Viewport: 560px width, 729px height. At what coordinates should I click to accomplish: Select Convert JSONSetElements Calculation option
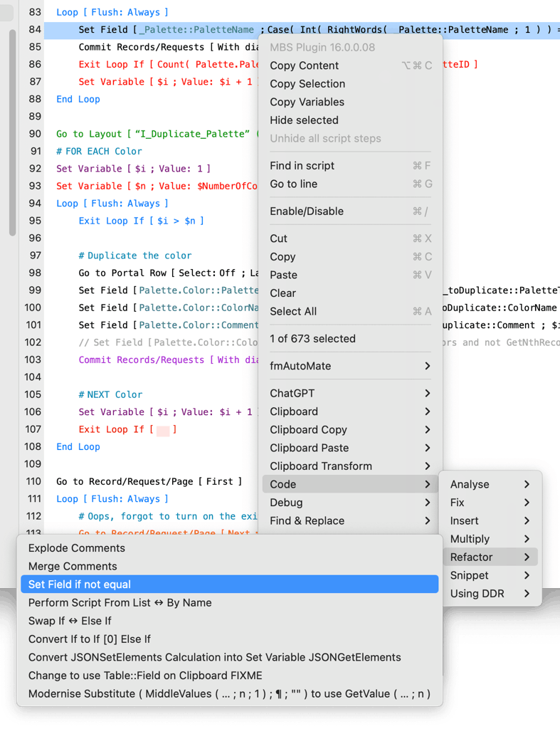click(230, 657)
